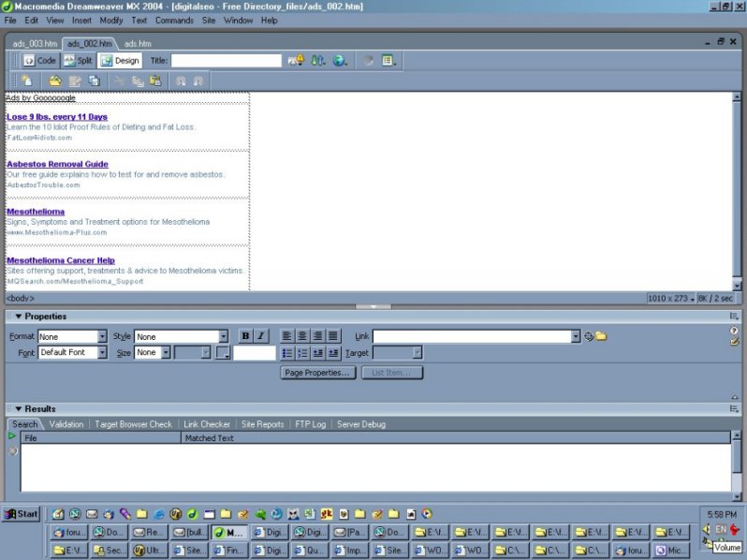The height and width of the screenshot is (560, 747).
Task: Open the Site menu
Action: [209, 21]
